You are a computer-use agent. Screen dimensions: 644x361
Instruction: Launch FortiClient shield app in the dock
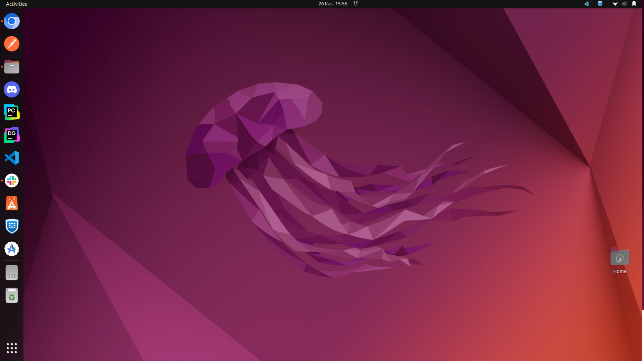[x=12, y=226]
